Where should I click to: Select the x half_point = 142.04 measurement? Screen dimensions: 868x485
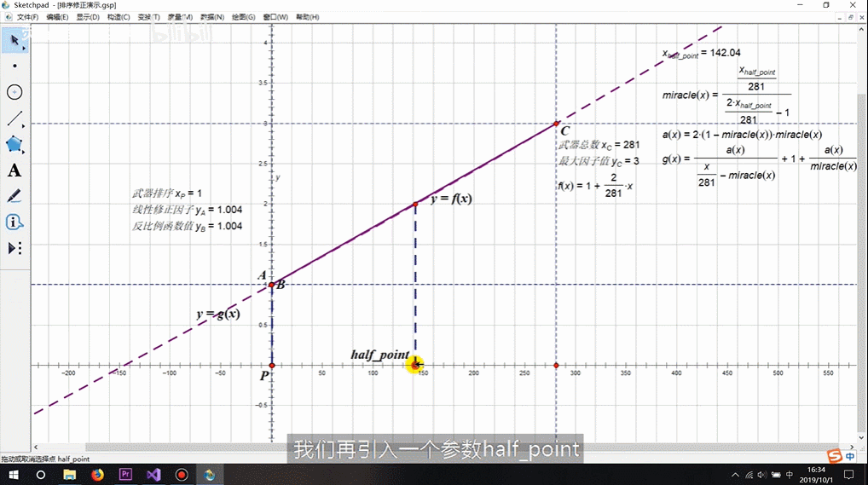click(702, 53)
